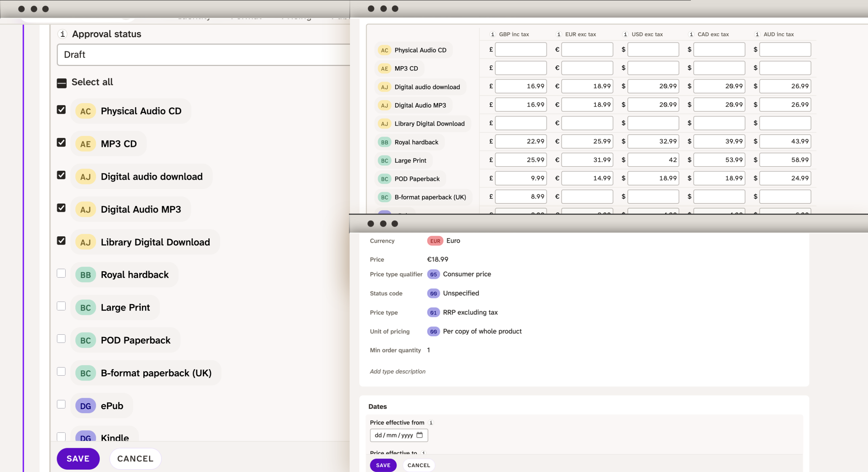Check the Royal hardback checkbox
868x472 pixels.
61,273
